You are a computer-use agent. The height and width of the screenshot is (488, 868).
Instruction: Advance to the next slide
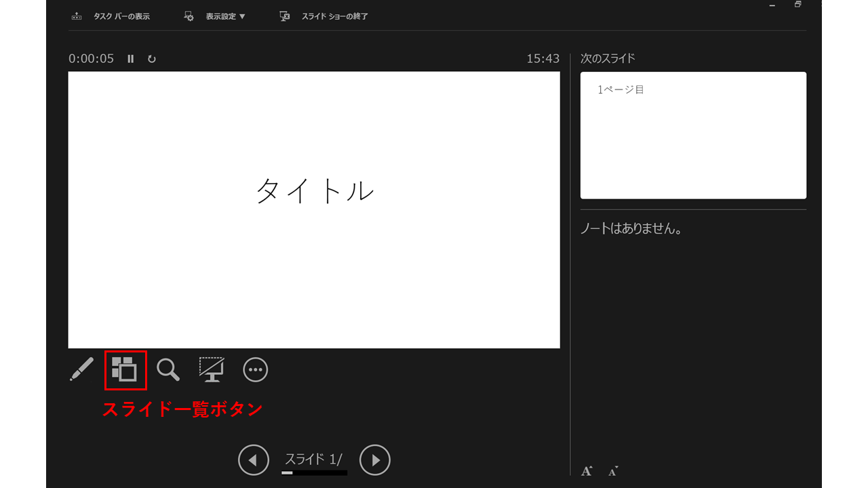point(375,461)
